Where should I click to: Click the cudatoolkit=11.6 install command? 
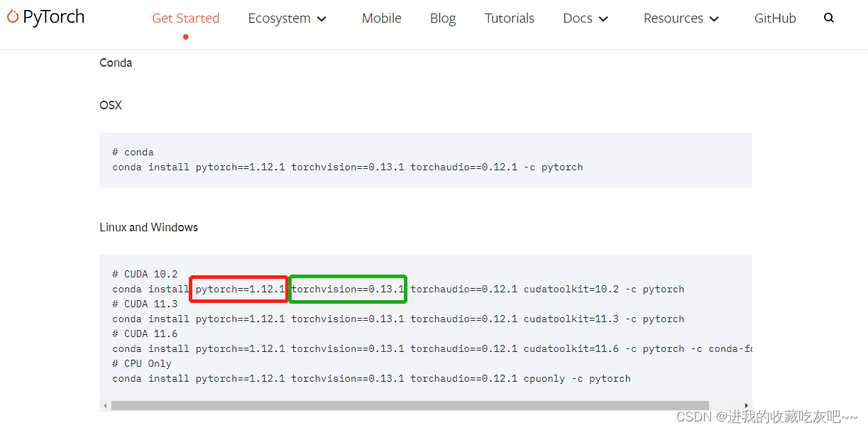(x=432, y=348)
